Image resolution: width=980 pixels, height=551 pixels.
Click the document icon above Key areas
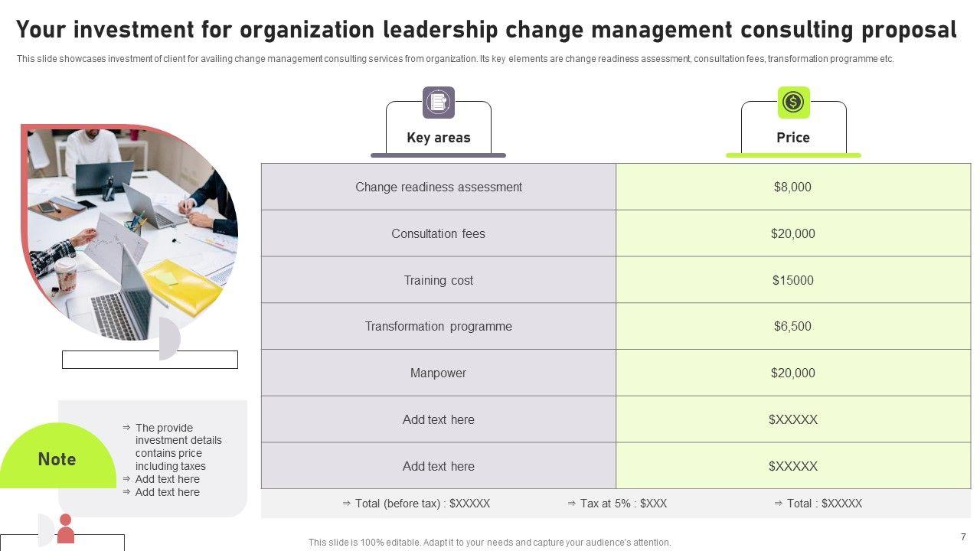(439, 103)
